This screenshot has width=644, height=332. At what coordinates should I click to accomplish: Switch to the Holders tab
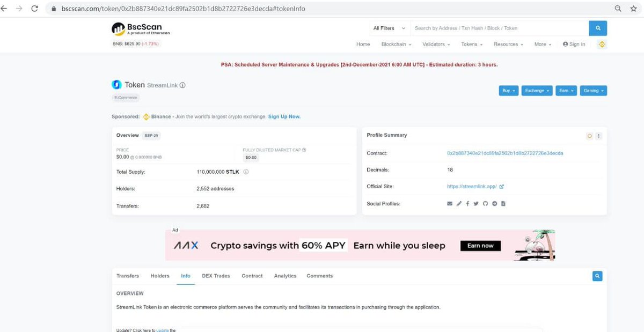[160, 276]
